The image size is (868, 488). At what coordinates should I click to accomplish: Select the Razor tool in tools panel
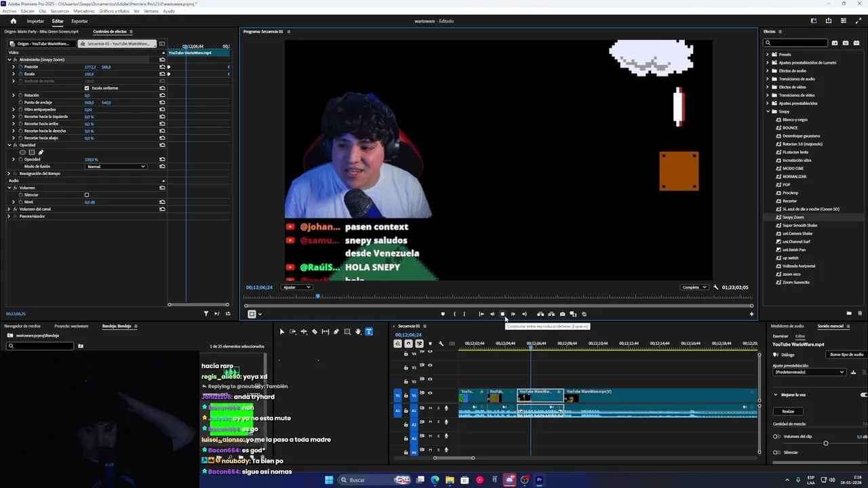315,331
